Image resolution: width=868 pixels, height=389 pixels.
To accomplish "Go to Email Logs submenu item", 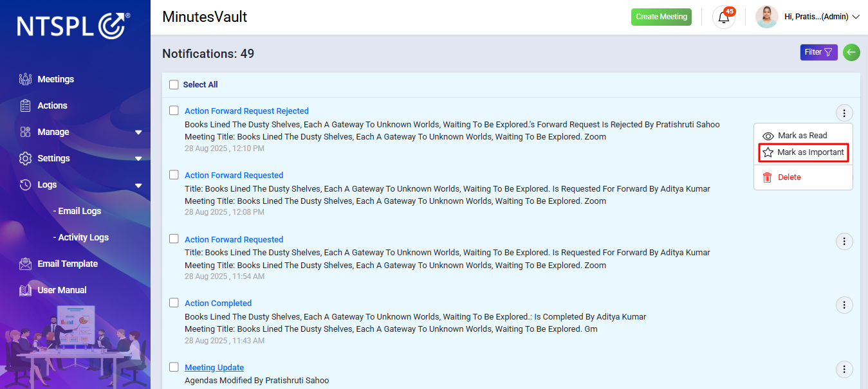I will (77, 211).
